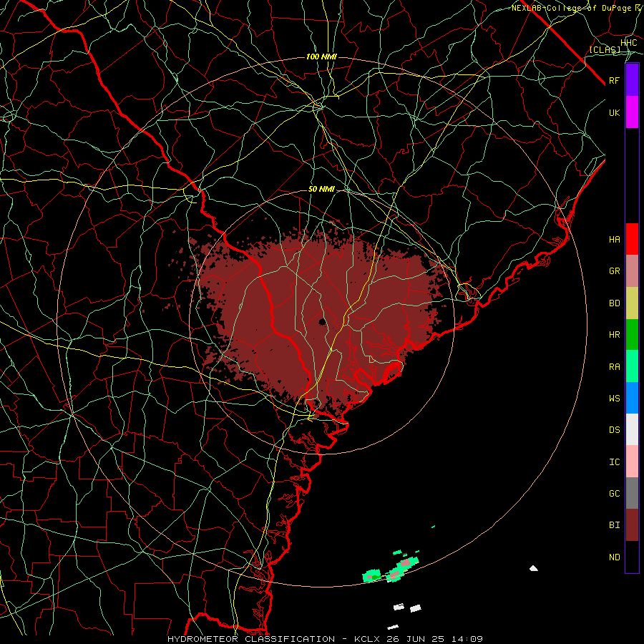Click the UK magenta legend swatch
Image resolution: width=644 pixels, height=644 pixels.
tap(632, 112)
